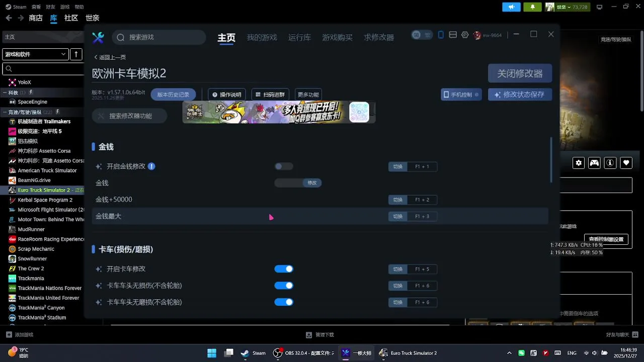Click 切换 hotkey for 开启金钱修改

click(398, 166)
